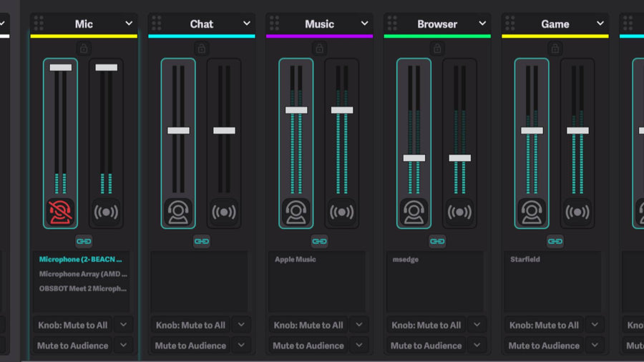Select Microphone Array (AMD input device
Image resolution: width=644 pixels, height=362 pixels.
pyautogui.click(x=83, y=274)
